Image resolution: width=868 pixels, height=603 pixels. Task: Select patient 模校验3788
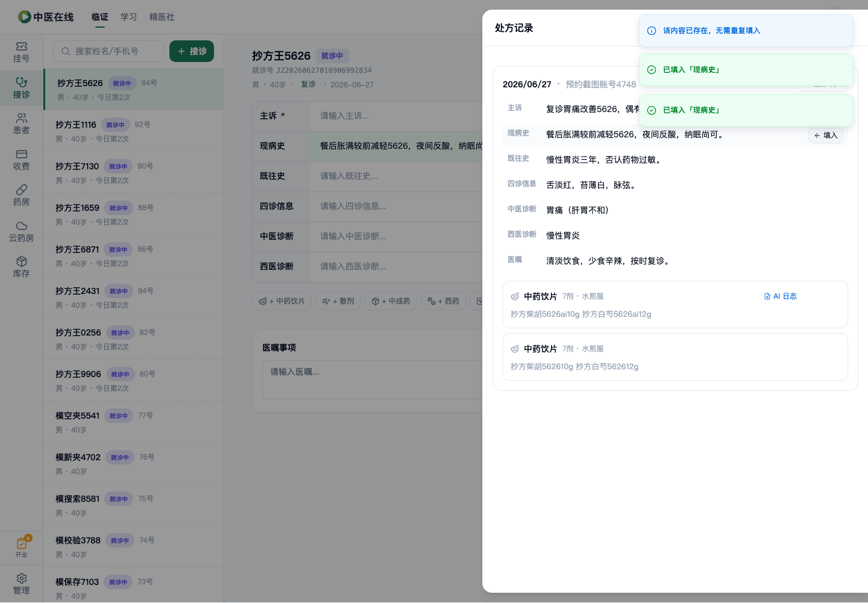(x=133, y=546)
